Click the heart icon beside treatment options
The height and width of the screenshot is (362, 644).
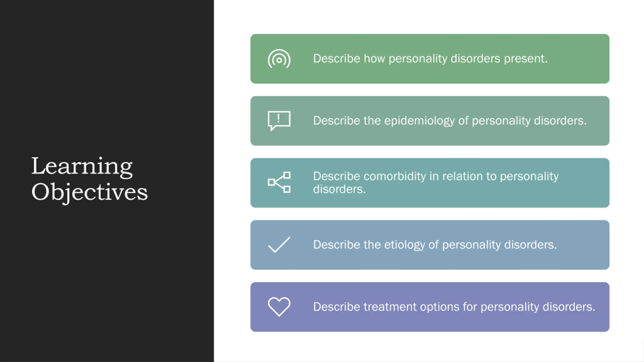pos(279,307)
